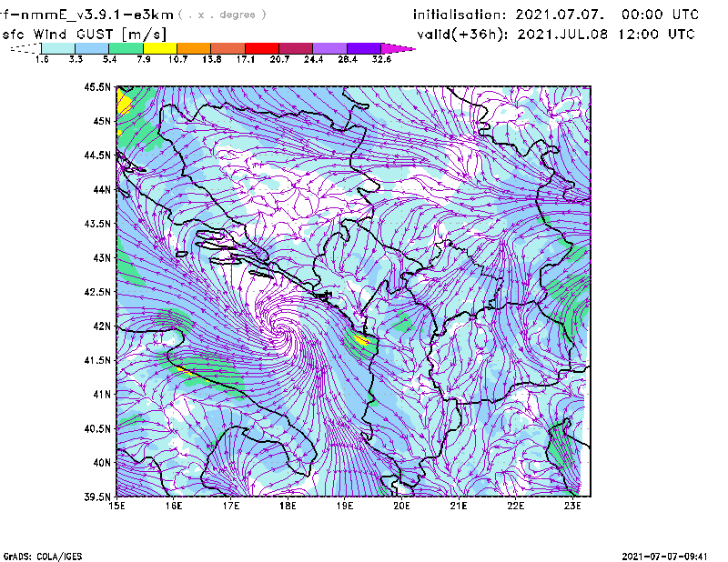Click longitude label 16E
This screenshot has height=562, width=728.
tap(174, 506)
